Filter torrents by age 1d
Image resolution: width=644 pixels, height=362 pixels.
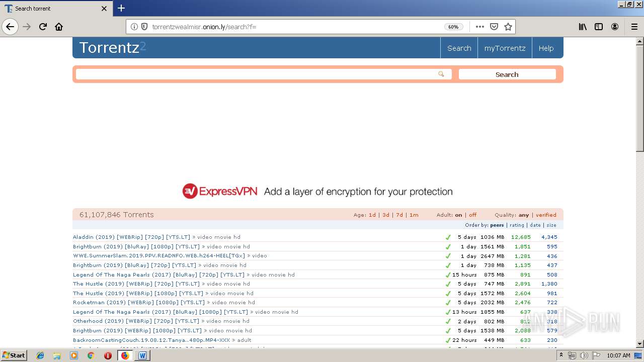tap(372, 215)
